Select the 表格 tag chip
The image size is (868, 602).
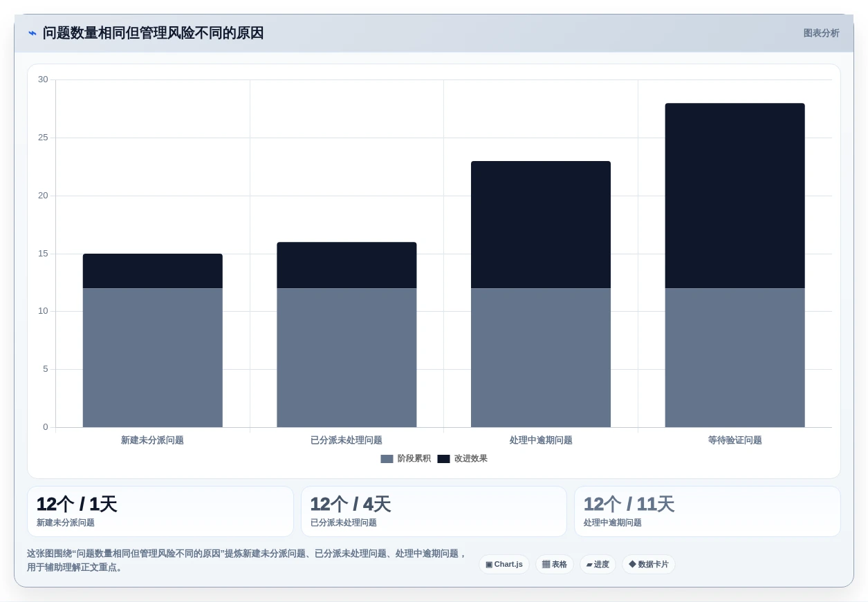[x=555, y=565]
